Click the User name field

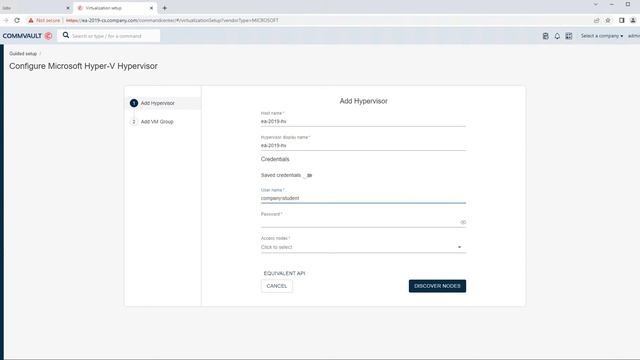click(x=363, y=198)
